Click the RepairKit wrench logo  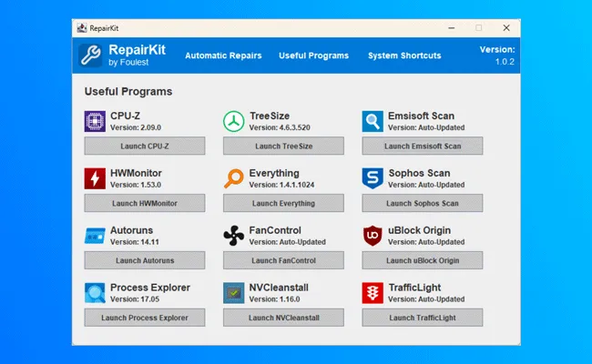tap(91, 56)
